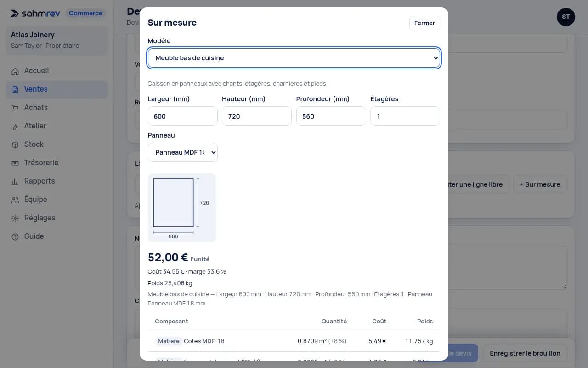Click Enregistrer le brouillon button
This screenshot has height=368, width=588.
[x=525, y=353]
